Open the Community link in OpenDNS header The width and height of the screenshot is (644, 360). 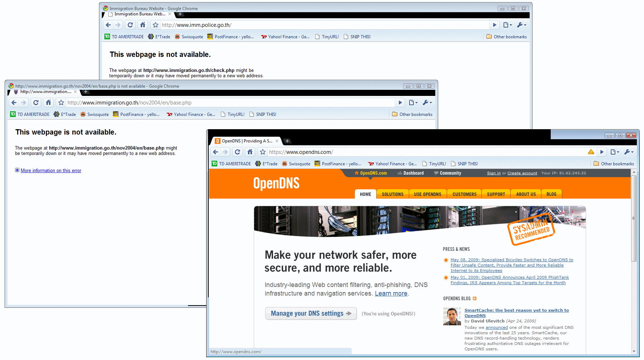447,173
